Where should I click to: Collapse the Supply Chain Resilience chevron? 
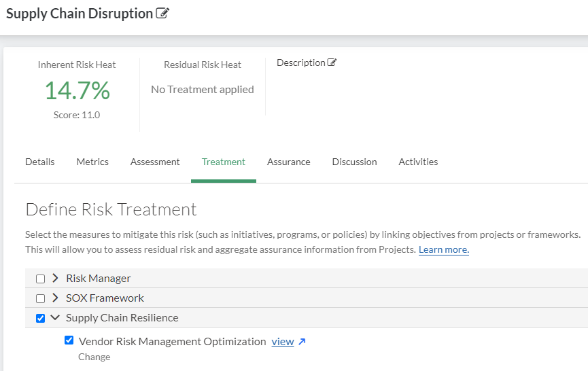point(55,317)
